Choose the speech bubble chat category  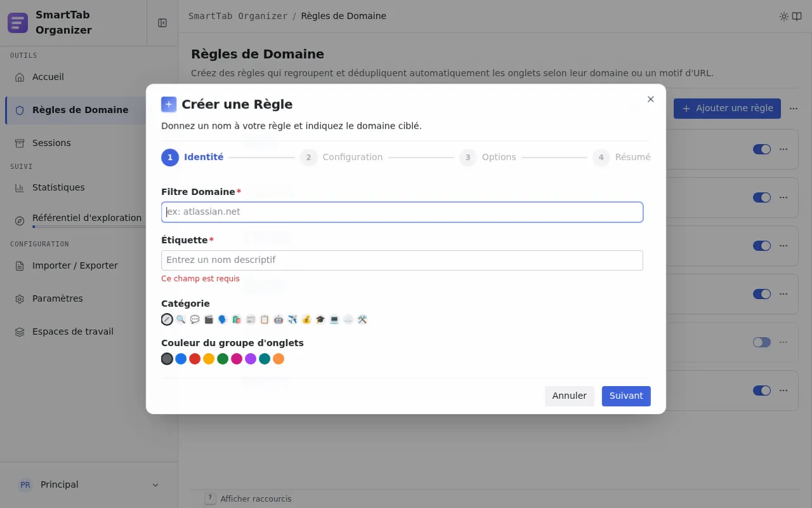[195, 319]
